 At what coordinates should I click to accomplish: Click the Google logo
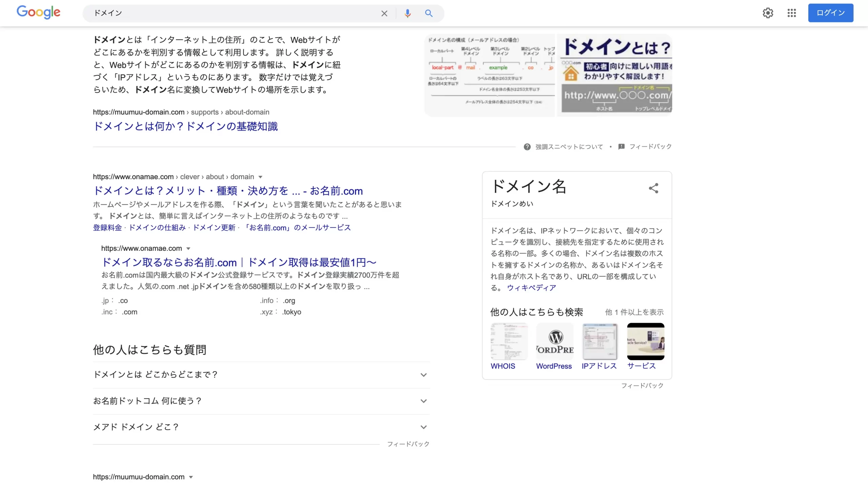click(38, 13)
